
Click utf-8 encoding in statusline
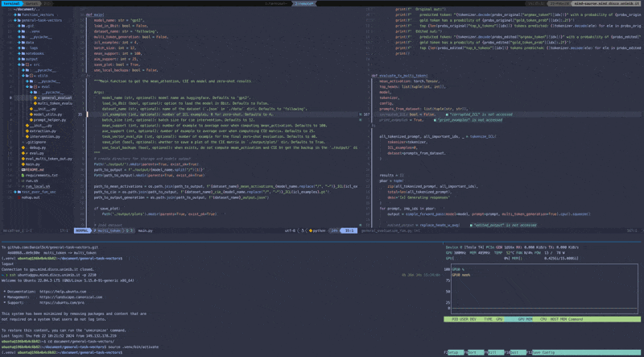[x=290, y=230]
